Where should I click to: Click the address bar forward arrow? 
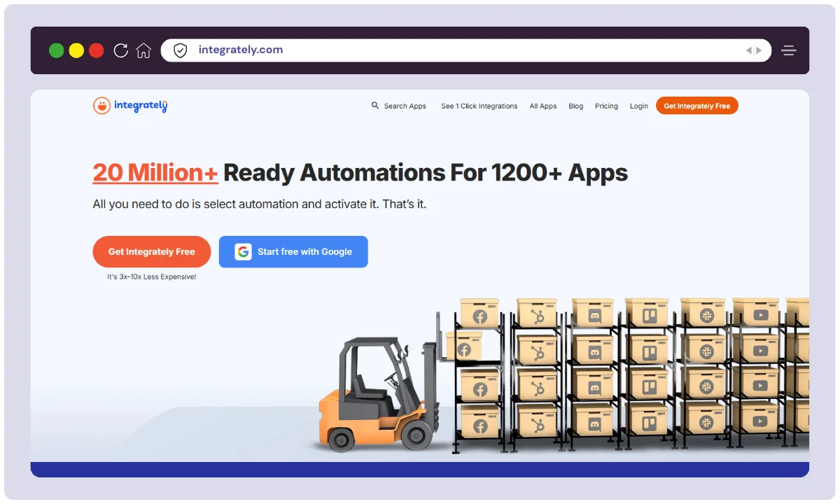click(x=759, y=50)
